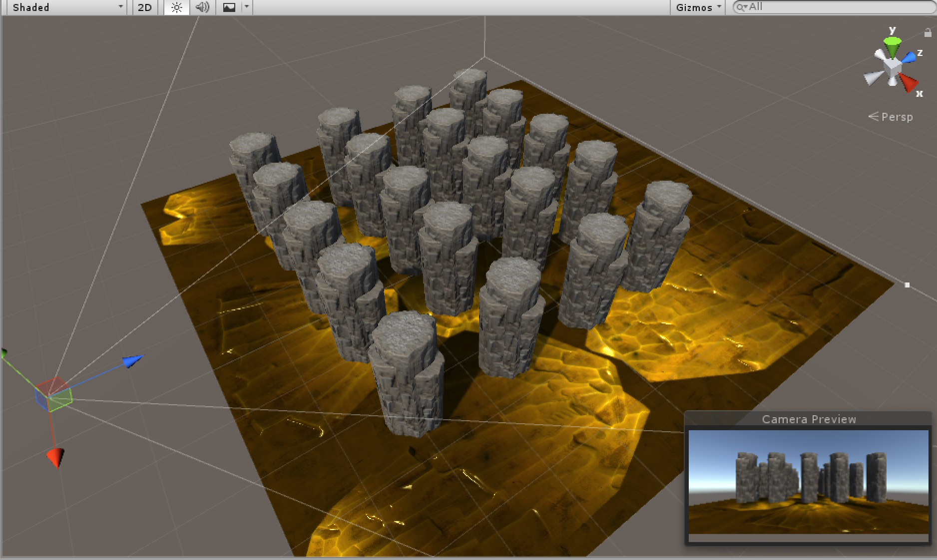The height and width of the screenshot is (560, 937).
Task: Toggle scene lighting
Action: 176,7
